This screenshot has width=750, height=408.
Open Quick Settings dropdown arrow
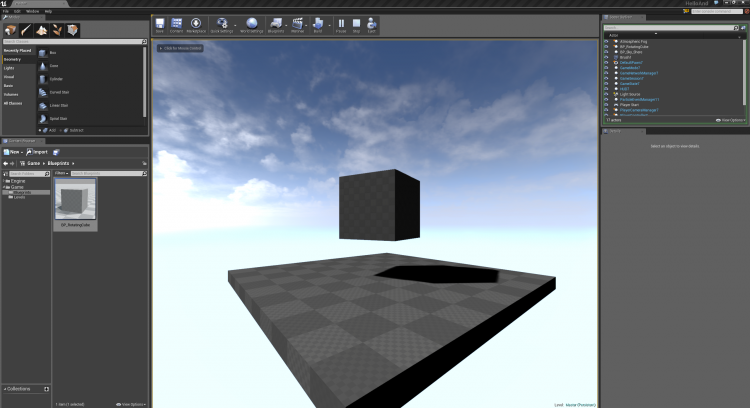coord(235,25)
